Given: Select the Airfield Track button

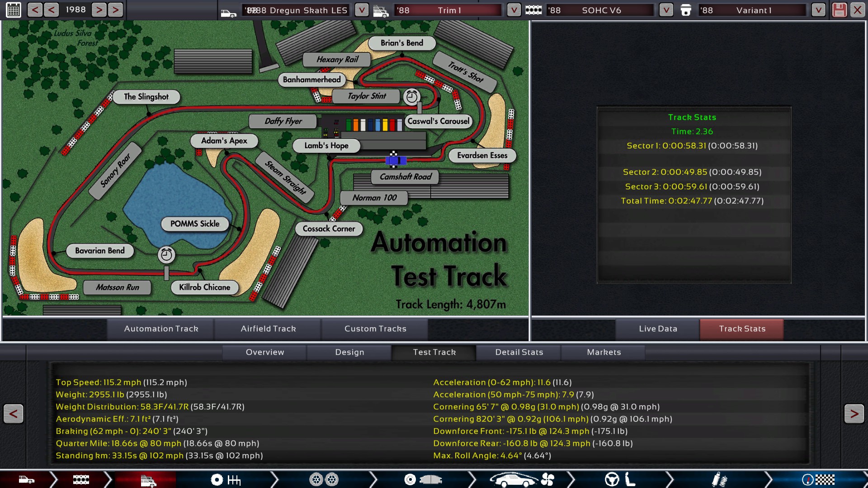Looking at the screenshot, I should (x=268, y=329).
